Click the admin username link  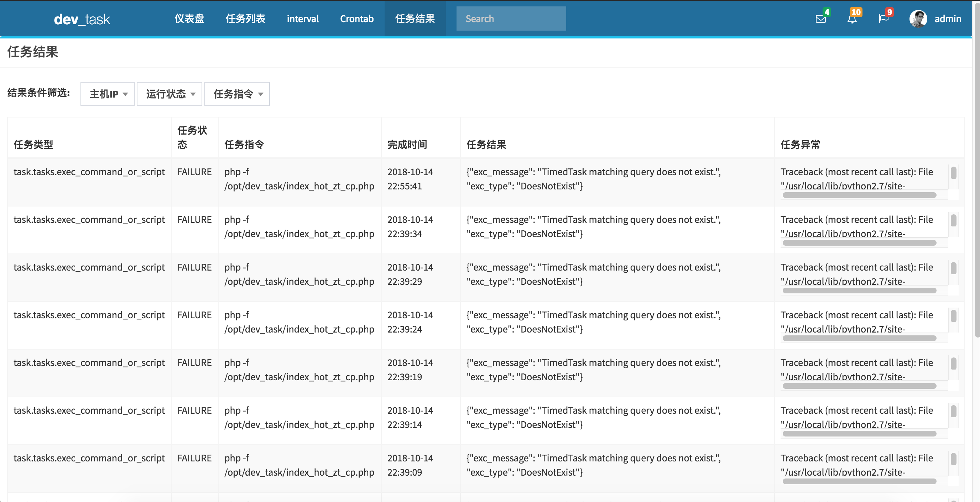pyautogui.click(x=947, y=19)
